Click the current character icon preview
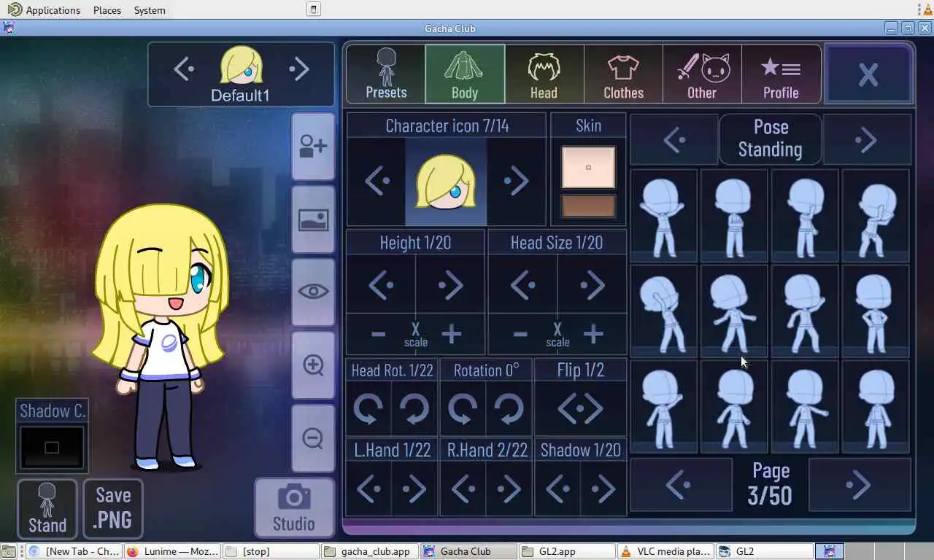 [446, 181]
